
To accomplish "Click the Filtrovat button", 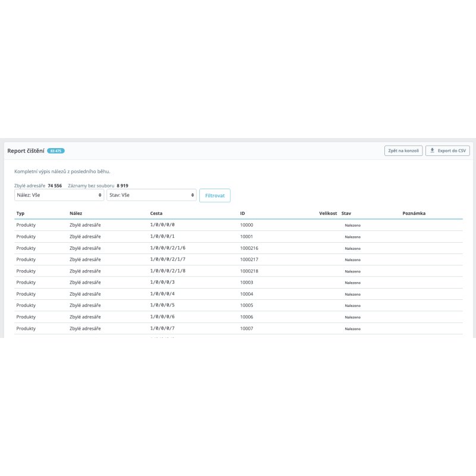I will [215, 196].
